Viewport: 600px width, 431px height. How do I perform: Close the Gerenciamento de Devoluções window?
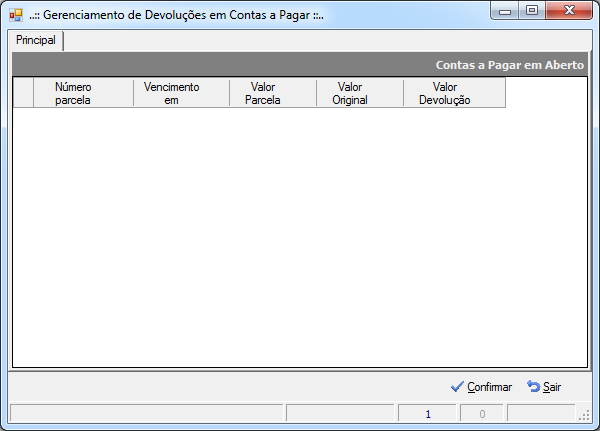569,11
